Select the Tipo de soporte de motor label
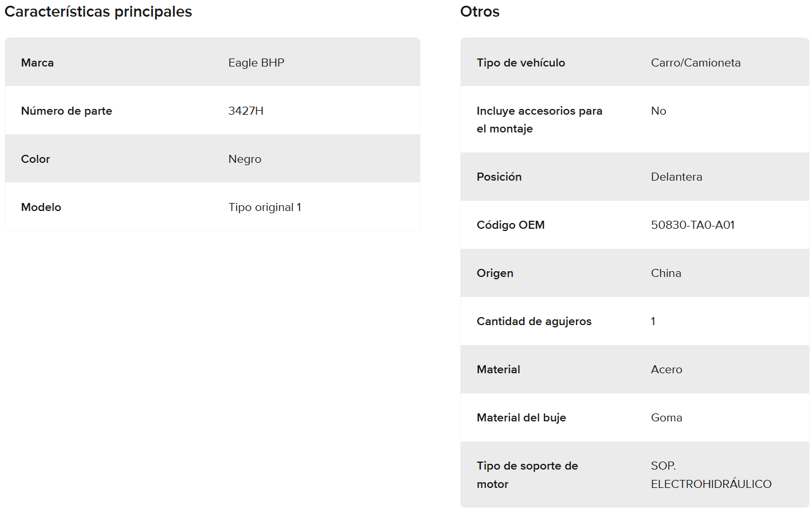Screen dimensions: 812x512 coord(527,475)
